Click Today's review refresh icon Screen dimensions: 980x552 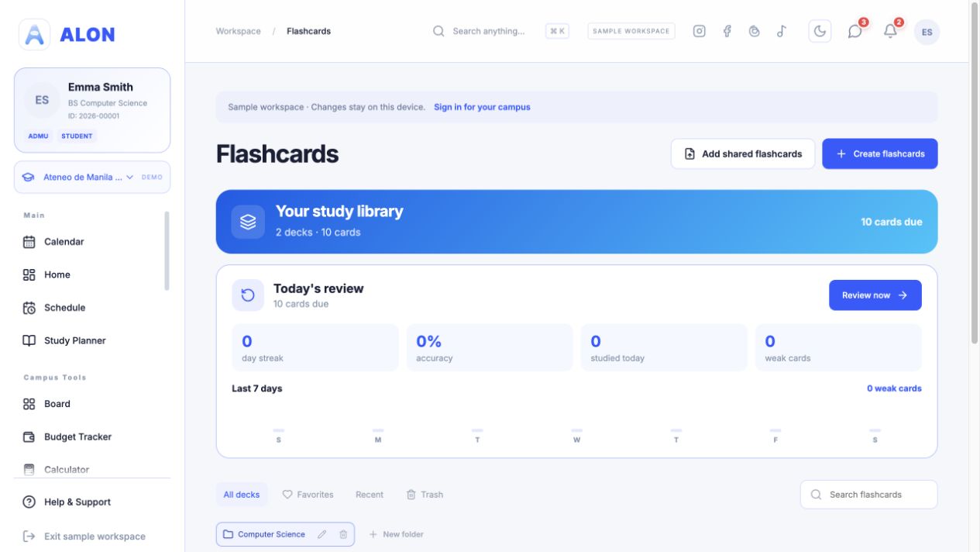(x=248, y=295)
